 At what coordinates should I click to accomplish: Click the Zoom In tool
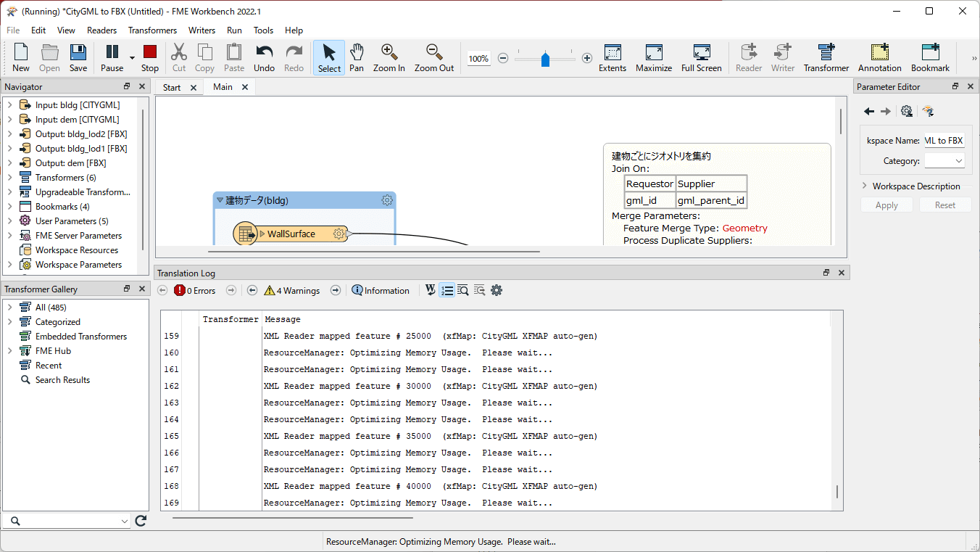(389, 58)
